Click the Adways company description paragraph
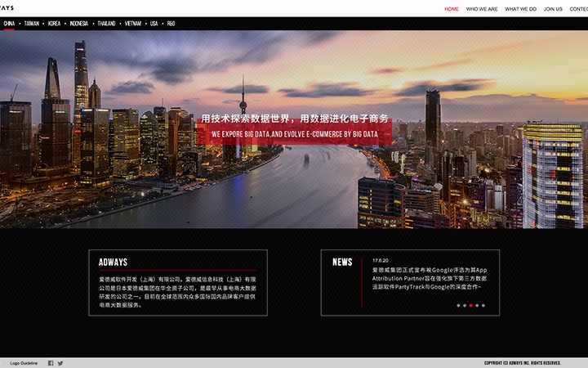The image size is (588, 368). point(177,292)
